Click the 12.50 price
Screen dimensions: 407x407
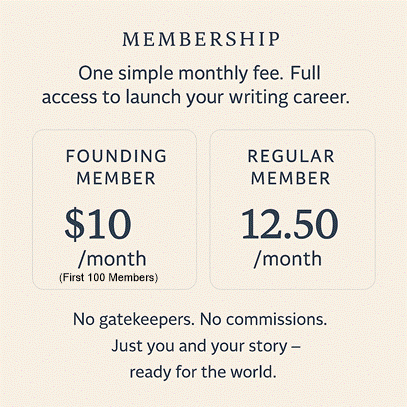pyautogui.click(x=290, y=224)
